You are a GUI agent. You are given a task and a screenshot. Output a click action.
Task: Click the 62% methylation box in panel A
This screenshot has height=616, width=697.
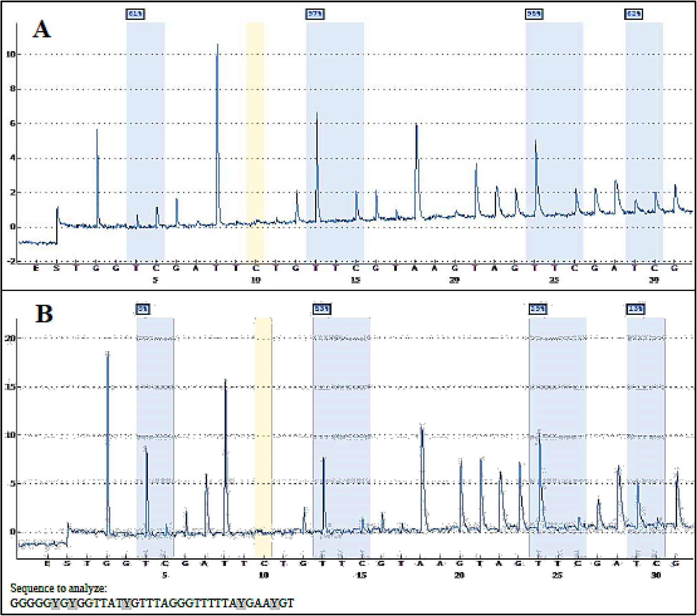pyautogui.click(x=634, y=14)
